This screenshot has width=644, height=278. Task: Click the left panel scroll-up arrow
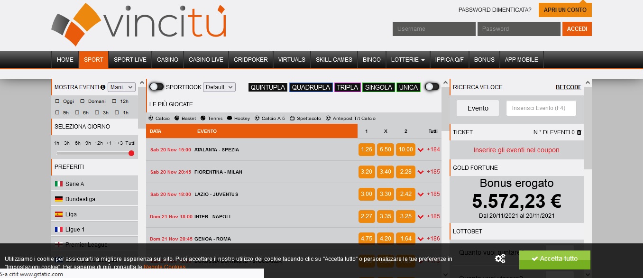coord(142,83)
